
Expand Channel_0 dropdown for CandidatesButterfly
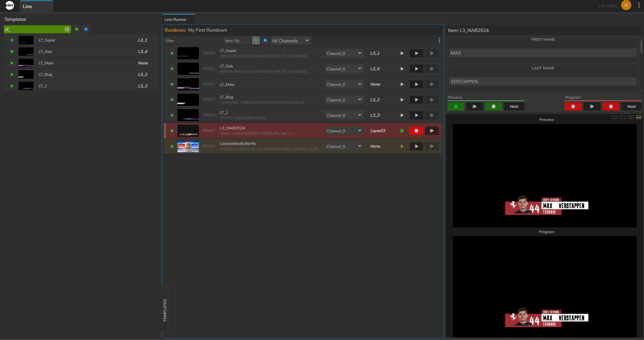344,146
